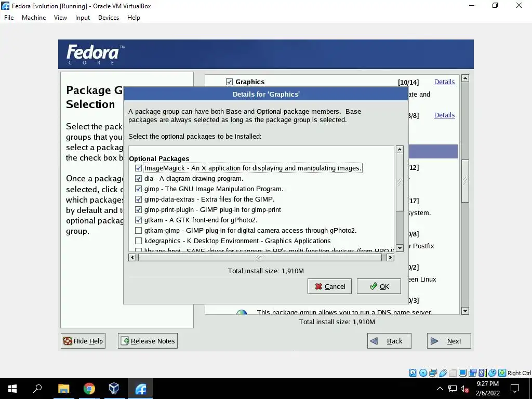Click the taskbar clock and date
This screenshot has width=532, height=399.
(487, 389)
